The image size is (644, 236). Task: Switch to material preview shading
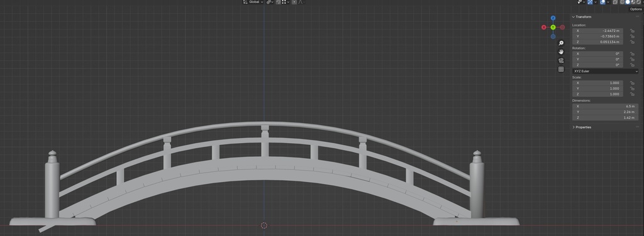tap(633, 2)
